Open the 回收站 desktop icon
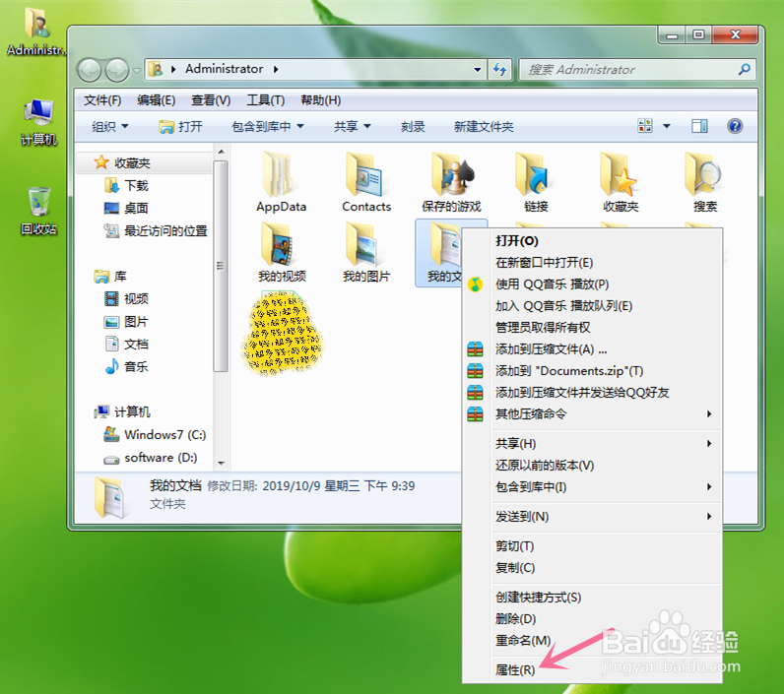The image size is (784, 694). 38,211
